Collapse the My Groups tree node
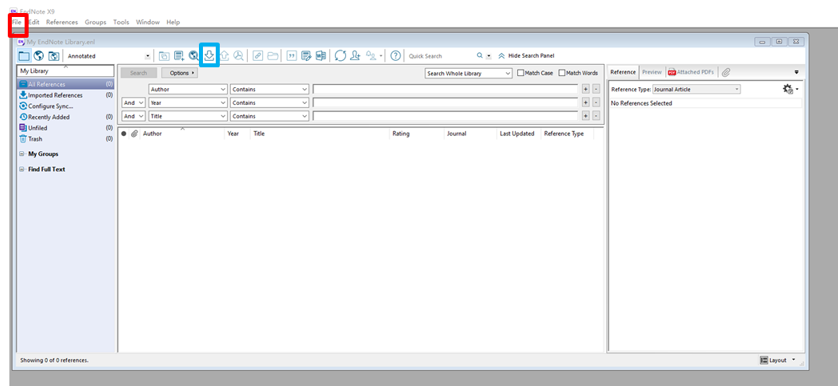This screenshot has height=386, width=838. point(22,154)
